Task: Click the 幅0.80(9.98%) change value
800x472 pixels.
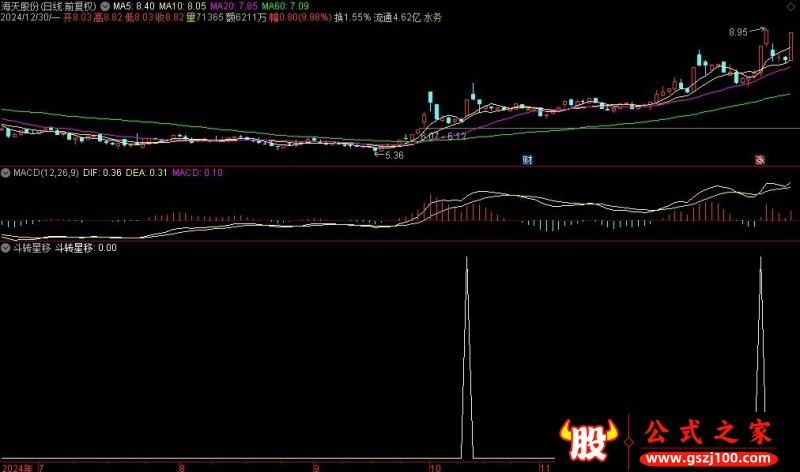Action: pos(300,18)
